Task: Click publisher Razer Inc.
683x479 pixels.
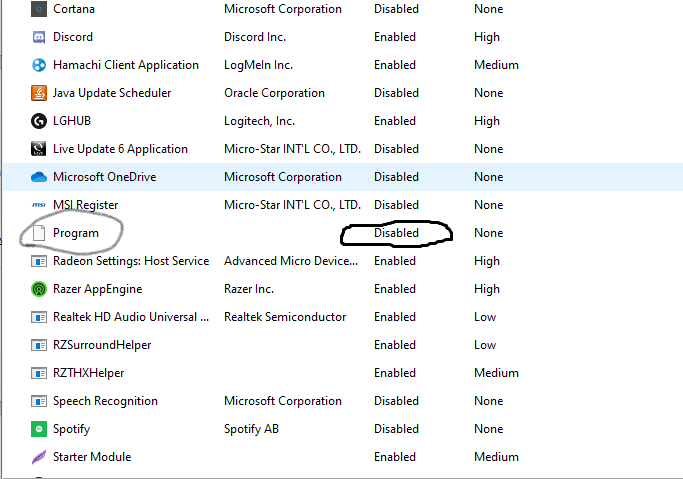Action: pos(249,289)
